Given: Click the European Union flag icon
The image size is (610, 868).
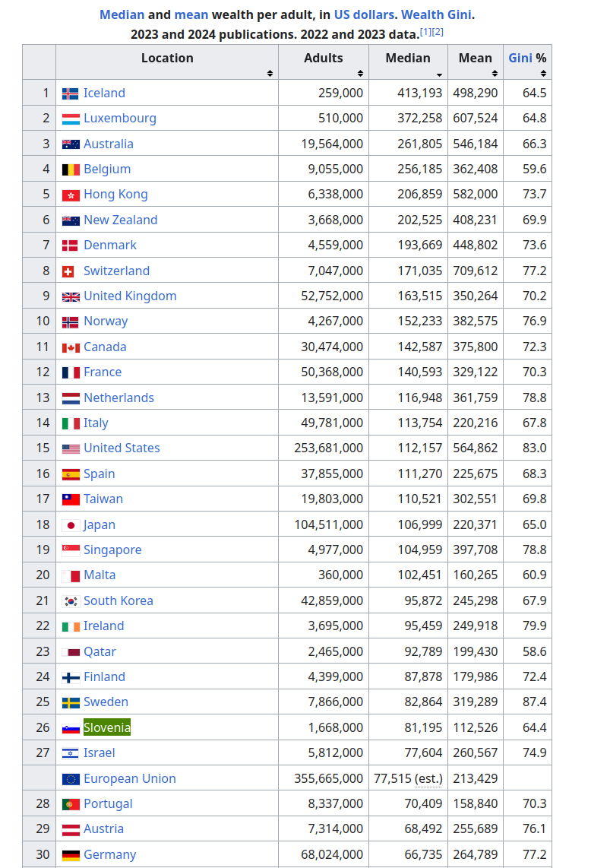Looking at the screenshot, I should click(70, 779).
